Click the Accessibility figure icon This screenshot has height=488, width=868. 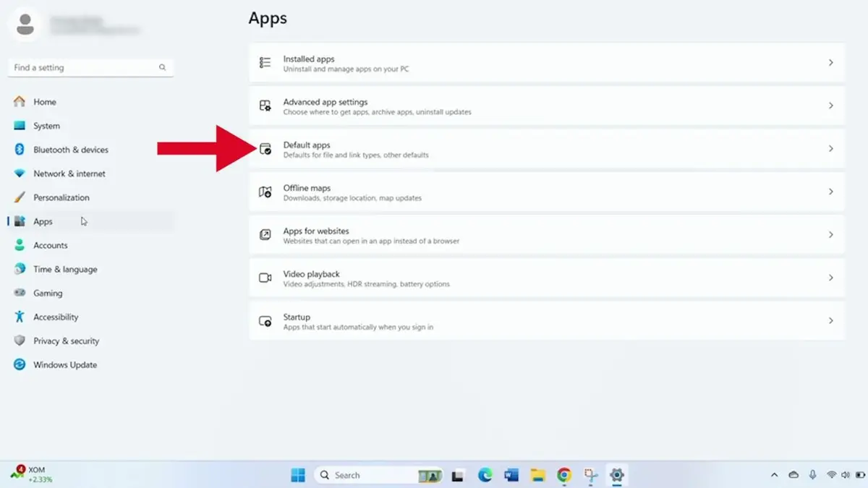pyautogui.click(x=20, y=317)
